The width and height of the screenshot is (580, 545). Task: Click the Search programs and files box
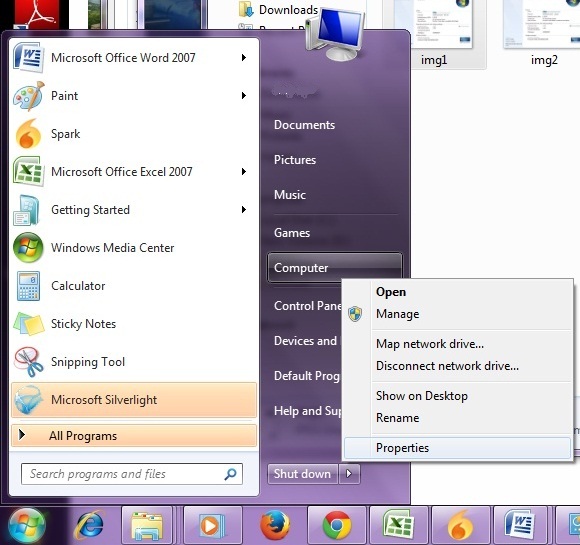coord(132,474)
